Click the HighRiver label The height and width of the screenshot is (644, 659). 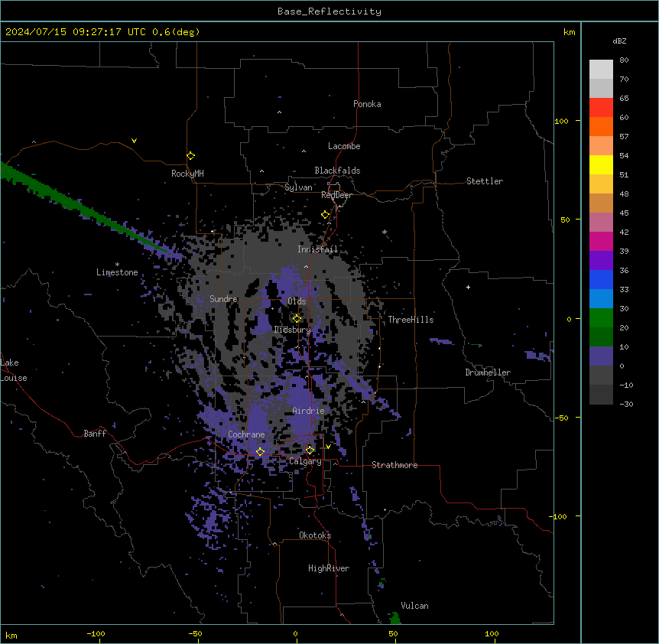tap(329, 568)
